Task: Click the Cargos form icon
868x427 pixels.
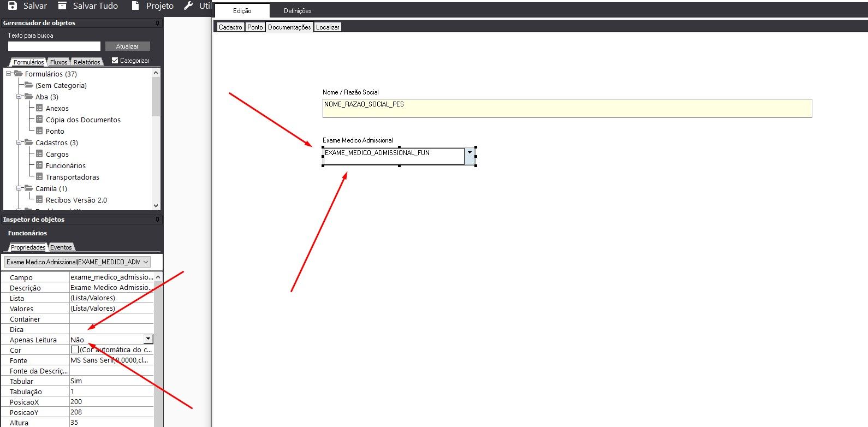Action: point(39,154)
